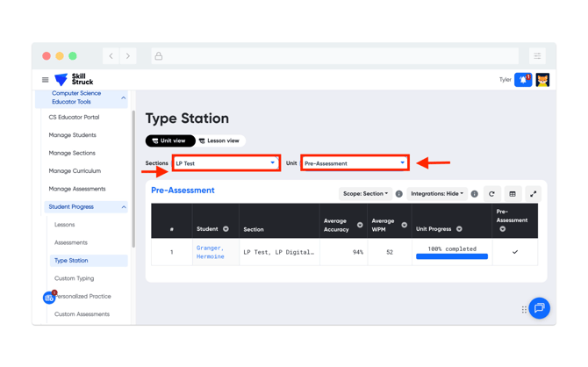Click the address bar lock icon

coord(159,56)
